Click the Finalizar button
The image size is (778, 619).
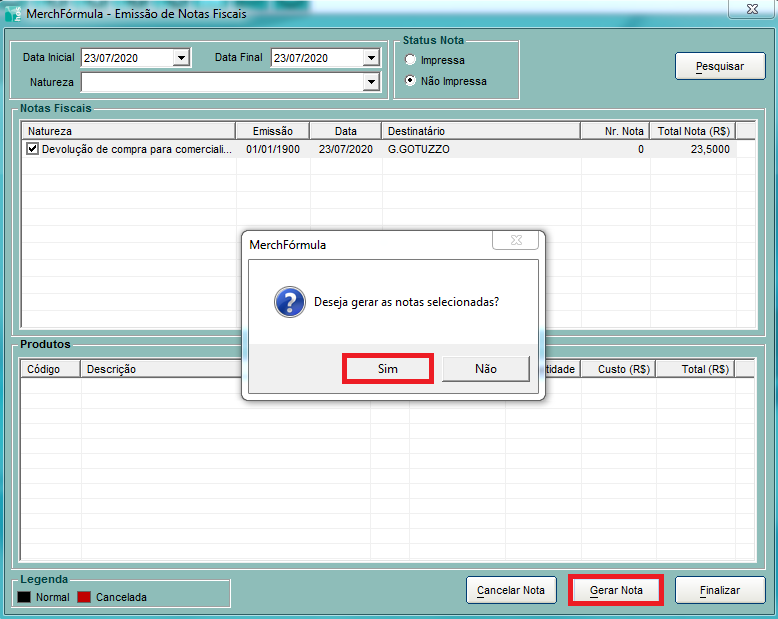720,590
